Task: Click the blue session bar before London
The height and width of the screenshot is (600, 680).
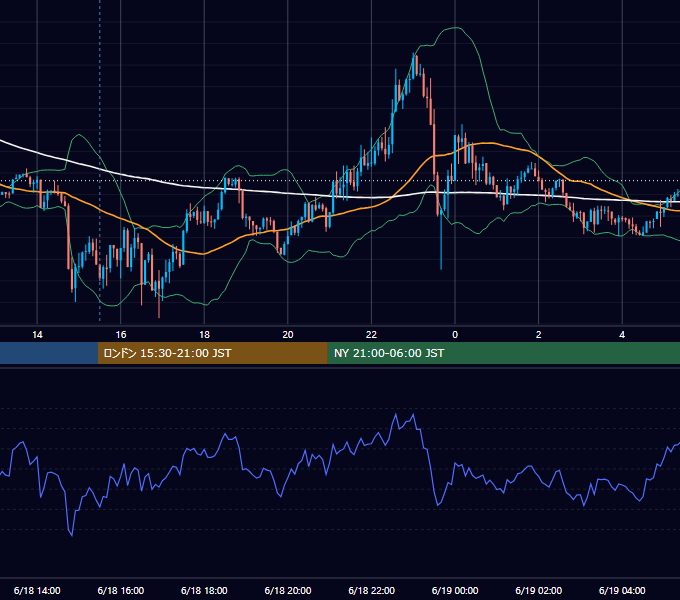Action: click(49, 353)
